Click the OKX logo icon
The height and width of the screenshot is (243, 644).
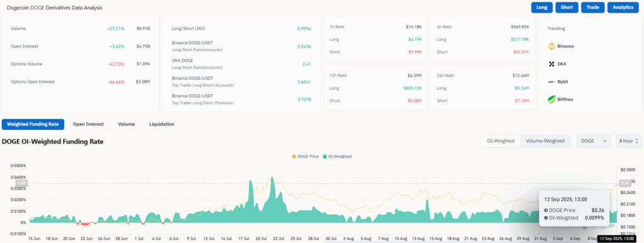[x=552, y=64]
